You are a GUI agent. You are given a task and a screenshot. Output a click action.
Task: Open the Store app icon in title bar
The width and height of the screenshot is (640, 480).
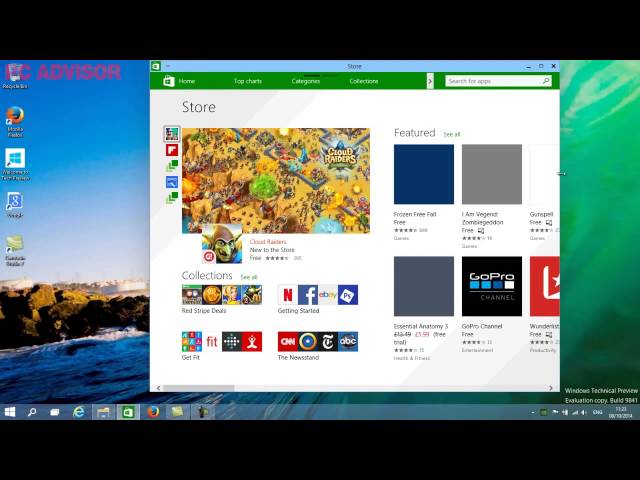tap(156, 66)
